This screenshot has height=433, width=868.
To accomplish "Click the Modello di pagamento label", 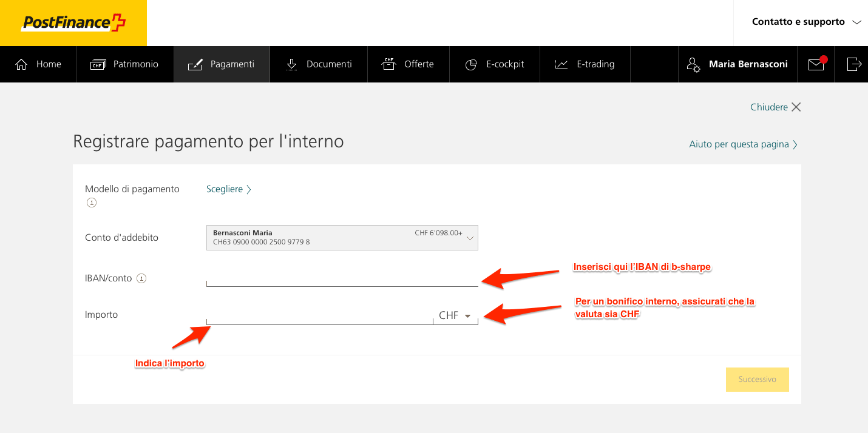I will coord(132,189).
